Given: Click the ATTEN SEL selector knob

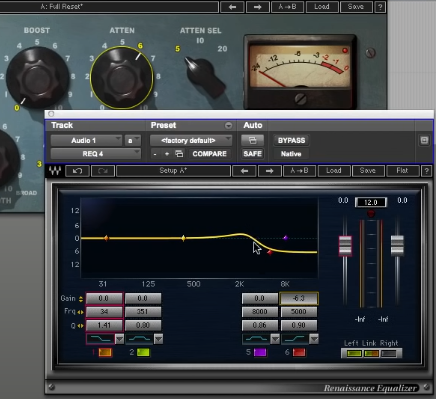Looking at the screenshot, I should coord(204,76).
